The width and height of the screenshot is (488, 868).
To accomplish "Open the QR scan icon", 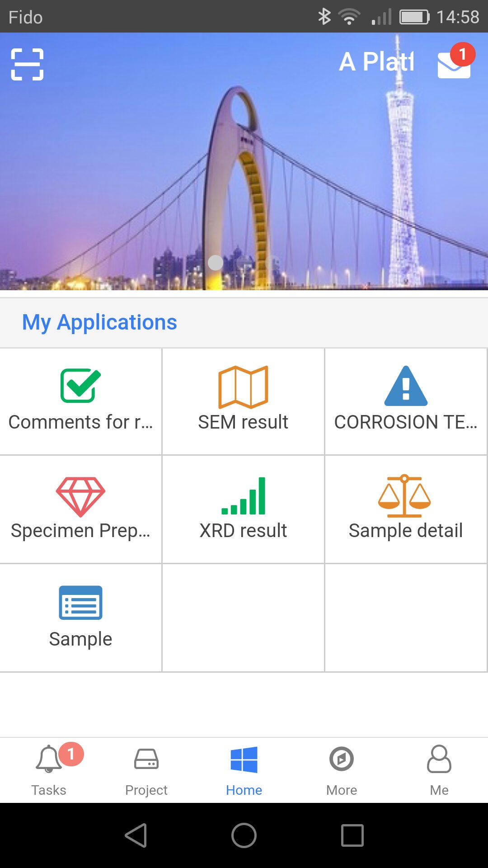I will pos(27,64).
